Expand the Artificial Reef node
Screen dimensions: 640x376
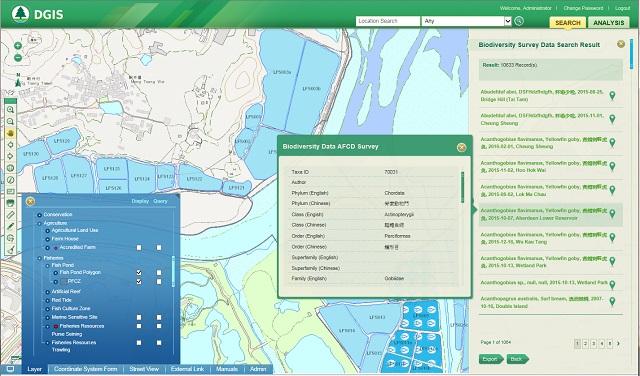pyautogui.click(x=48, y=292)
